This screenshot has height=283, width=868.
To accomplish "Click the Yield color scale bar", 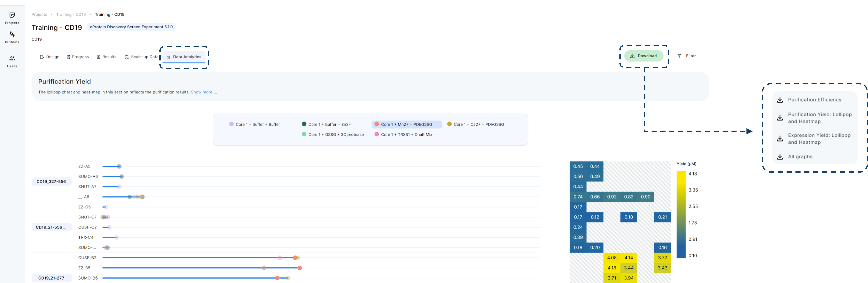I will 681,215.
